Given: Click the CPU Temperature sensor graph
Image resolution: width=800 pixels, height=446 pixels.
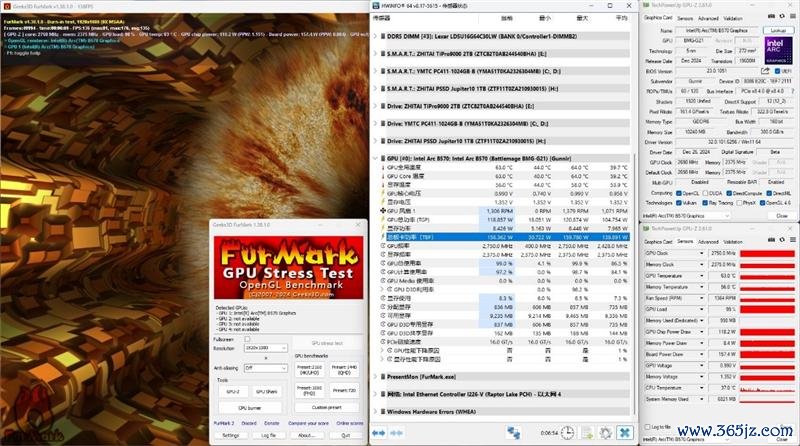Looking at the screenshot, I should point(767,388).
